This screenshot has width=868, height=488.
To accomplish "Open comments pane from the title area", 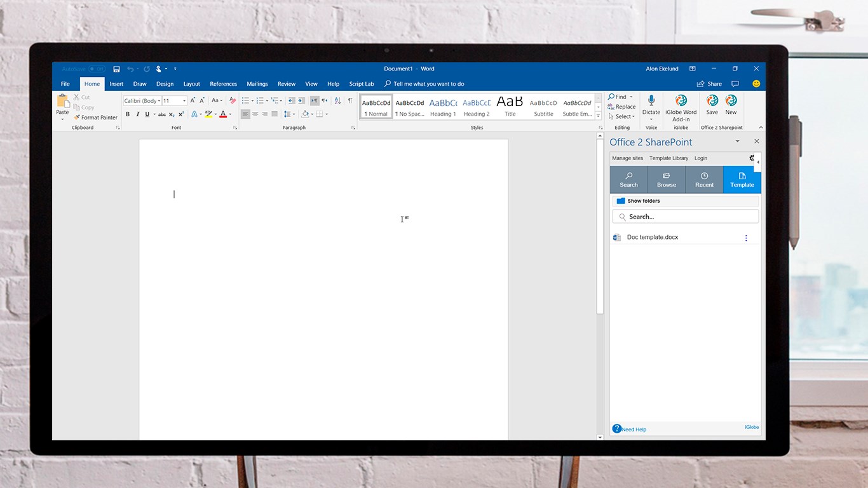I will click(x=735, y=84).
